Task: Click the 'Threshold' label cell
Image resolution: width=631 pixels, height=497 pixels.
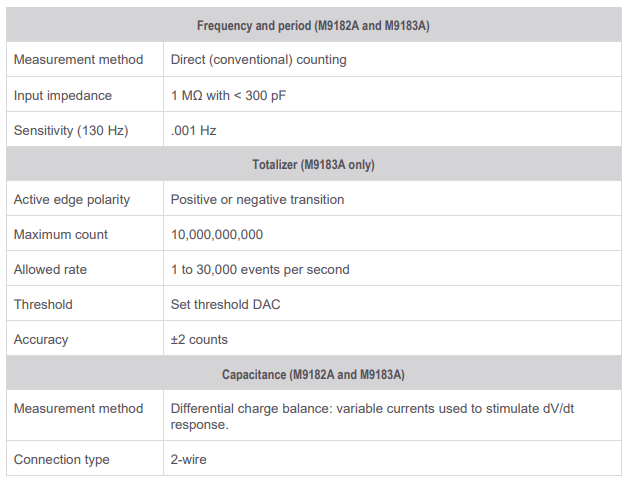Action: [44, 304]
